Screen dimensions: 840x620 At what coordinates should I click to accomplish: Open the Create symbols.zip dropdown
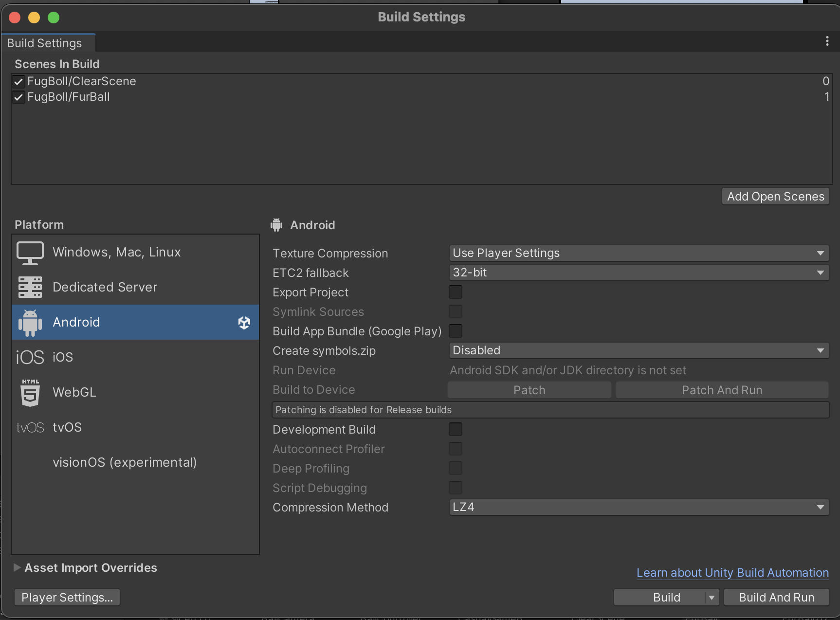pyautogui.click(x=639, y=350)
